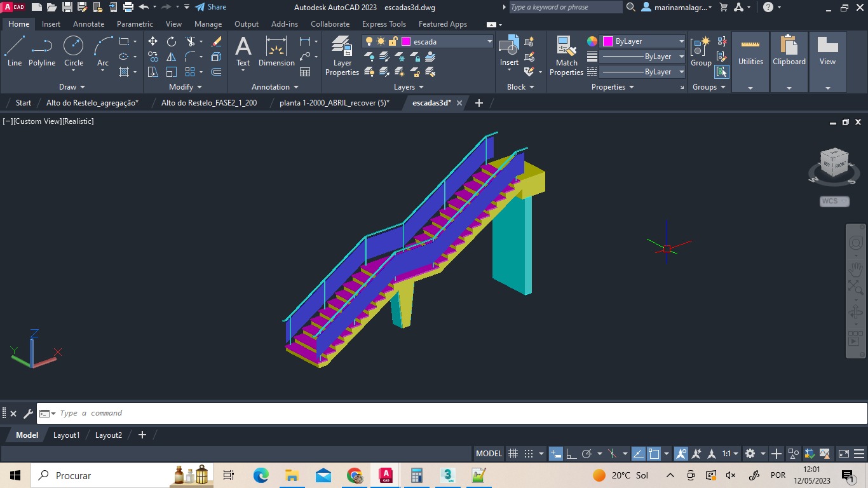Toggle 2D object snap square icon

(x=654, y=454)
